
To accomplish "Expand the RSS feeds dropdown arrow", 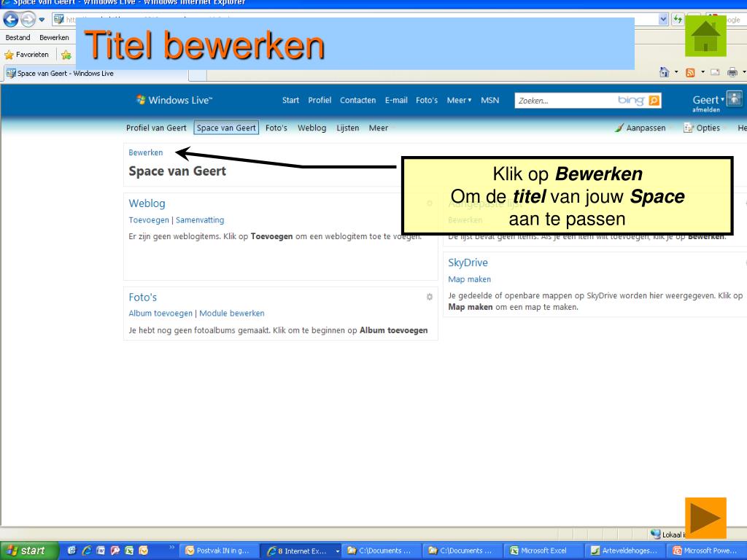I will [703, 72].
